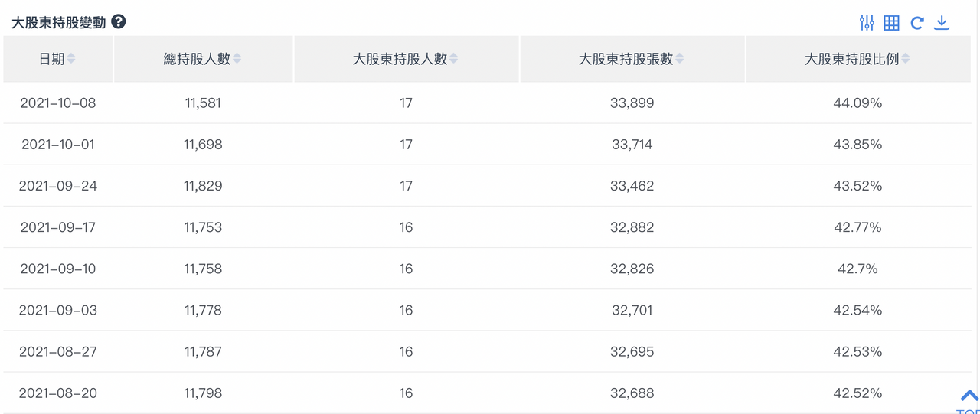Select the 44.09% ratio cell

857,103
